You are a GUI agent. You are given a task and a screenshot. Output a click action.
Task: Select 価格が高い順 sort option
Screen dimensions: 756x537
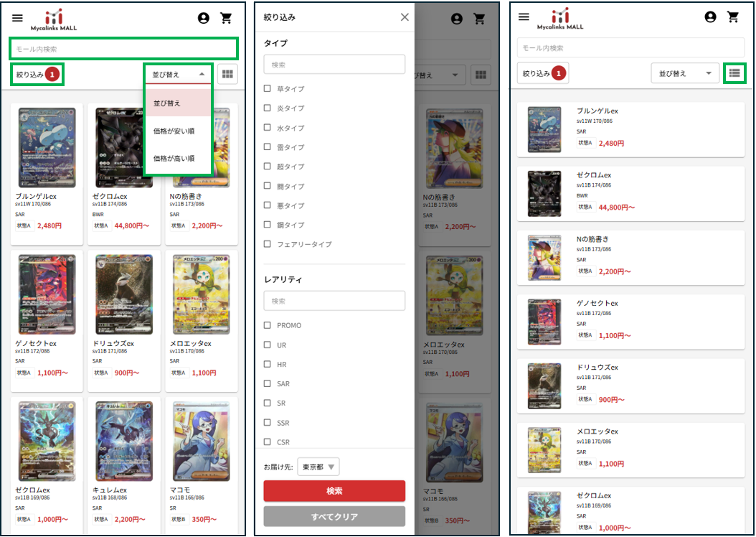[x=179, y=158]
